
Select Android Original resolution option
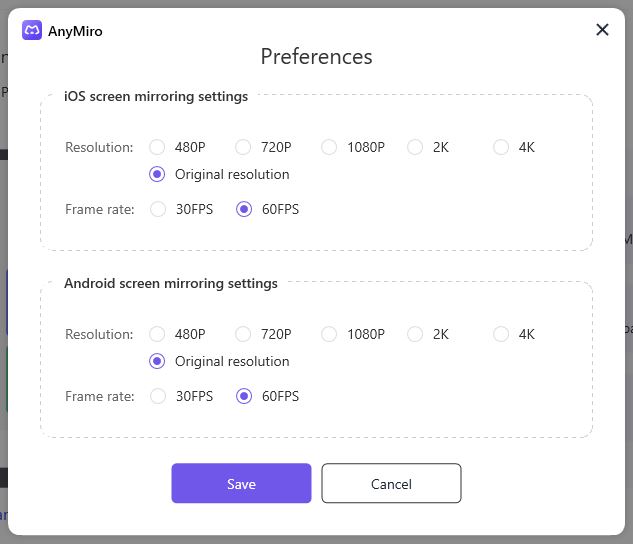(x=157, y=361)
